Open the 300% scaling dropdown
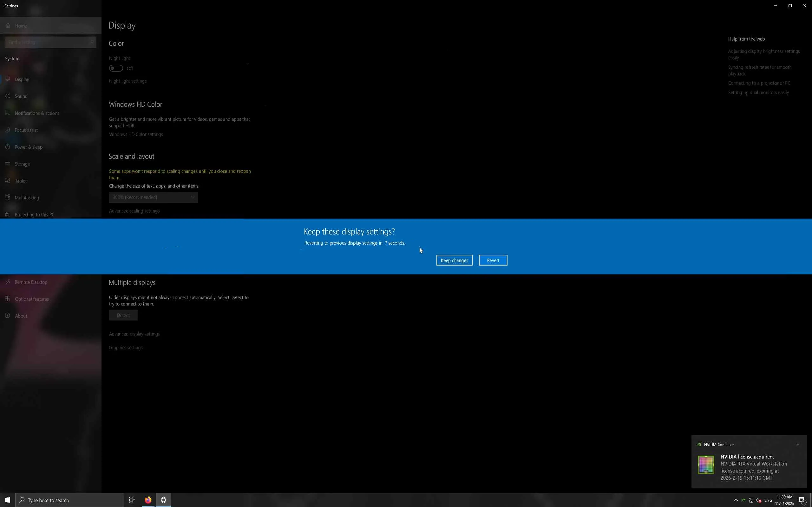Screen dimensions: 812x507 coord(153,197)
